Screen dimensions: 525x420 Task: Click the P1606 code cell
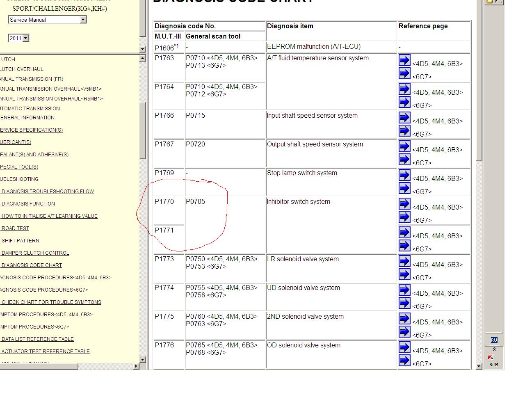tap(169, 47)
